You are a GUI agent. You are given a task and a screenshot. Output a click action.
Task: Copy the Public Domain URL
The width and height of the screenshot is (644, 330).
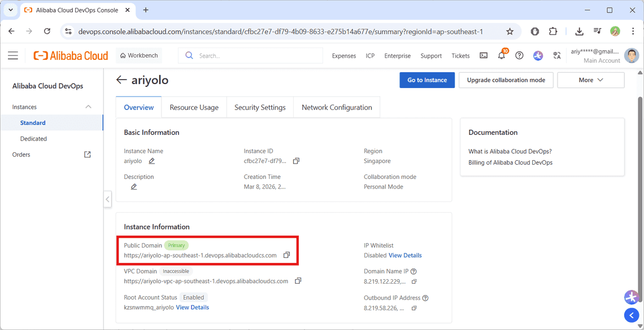286,254
